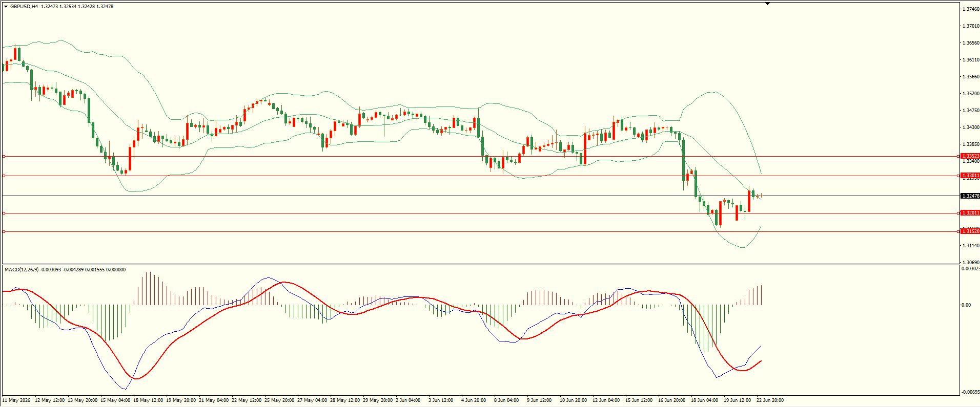Click the 12 May 12:00 time label

coord(50,400)
